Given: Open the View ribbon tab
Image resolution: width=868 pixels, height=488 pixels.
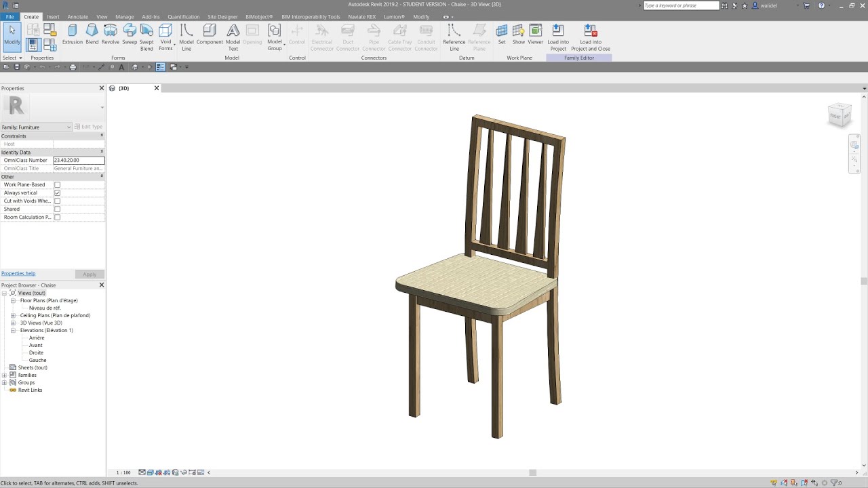Looking at the screenshot, I should 102,16.
